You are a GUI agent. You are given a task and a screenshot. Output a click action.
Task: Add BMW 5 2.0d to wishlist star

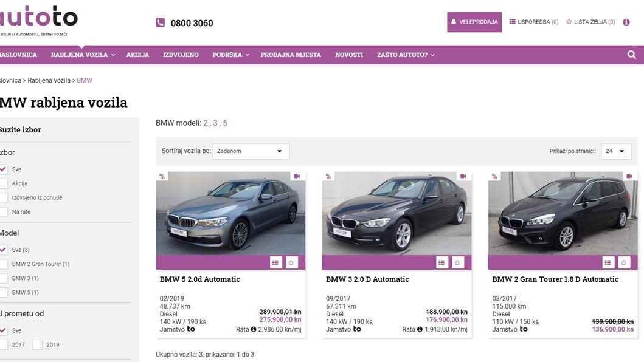pos(291,262)
